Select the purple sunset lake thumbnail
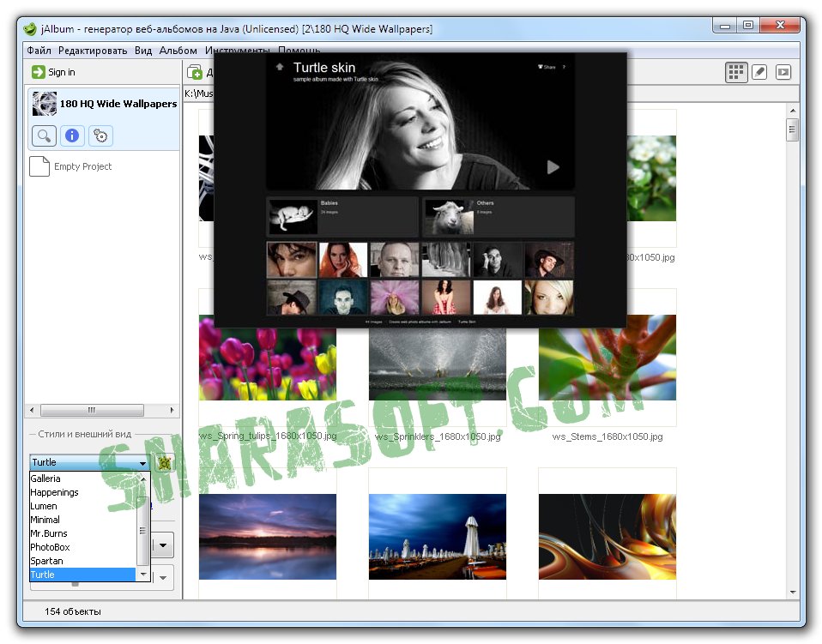Screen dimensions: 822x644 (268, 537)
